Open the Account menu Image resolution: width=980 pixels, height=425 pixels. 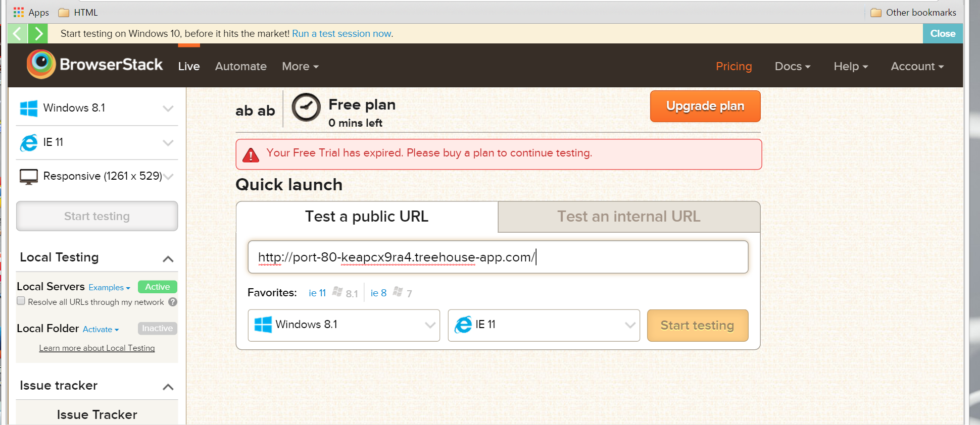pos(917,66)
